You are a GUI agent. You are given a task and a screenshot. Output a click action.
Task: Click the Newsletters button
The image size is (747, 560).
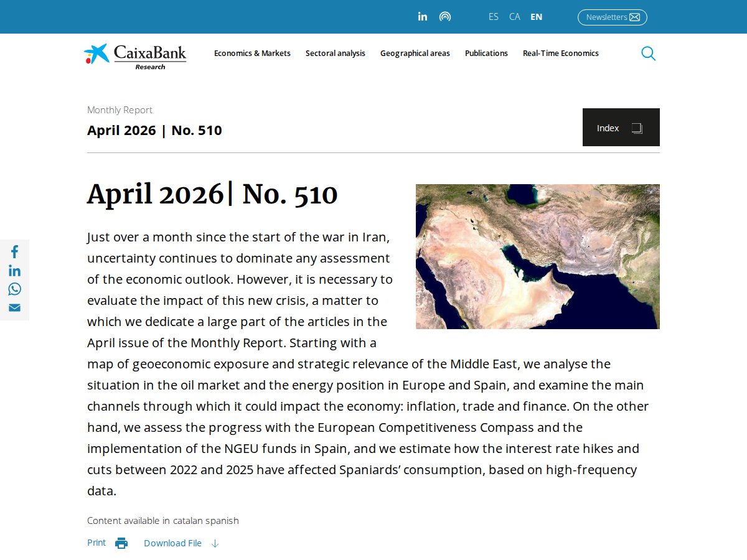coord(613,17)
